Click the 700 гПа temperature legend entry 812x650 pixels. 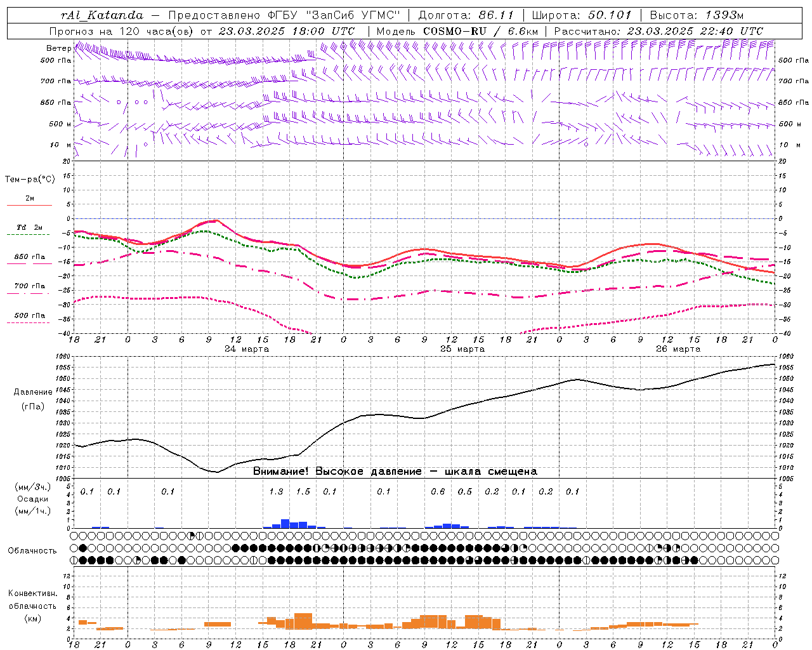click(29, 289)
